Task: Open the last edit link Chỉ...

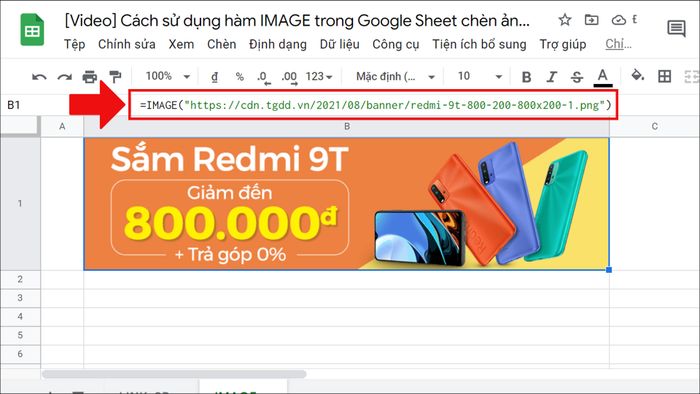Action: [618, 44]
